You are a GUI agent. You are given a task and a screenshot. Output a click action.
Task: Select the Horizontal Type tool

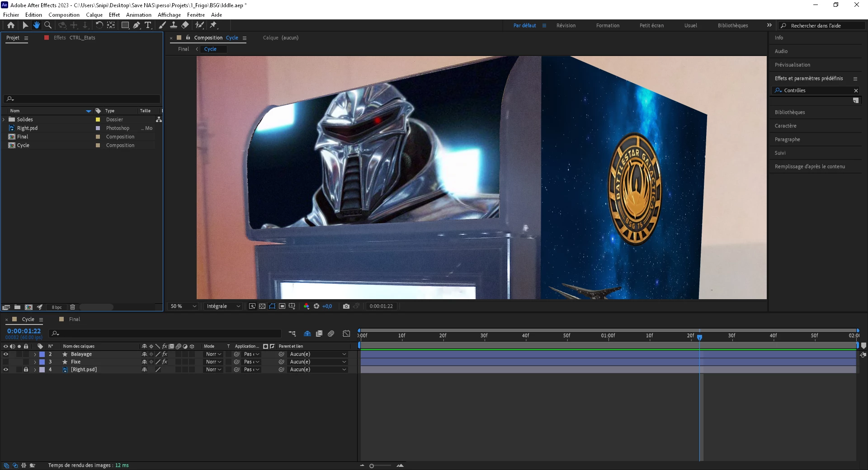148,25
